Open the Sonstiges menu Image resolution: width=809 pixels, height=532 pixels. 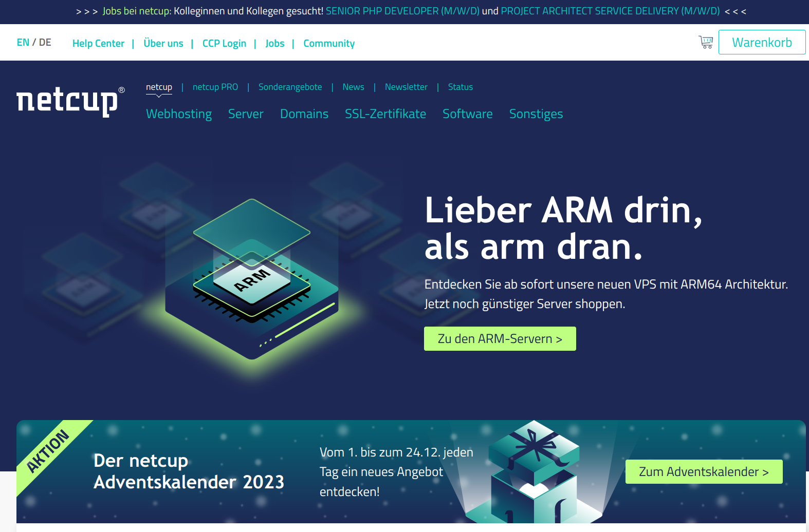click(x=536, y=114)
